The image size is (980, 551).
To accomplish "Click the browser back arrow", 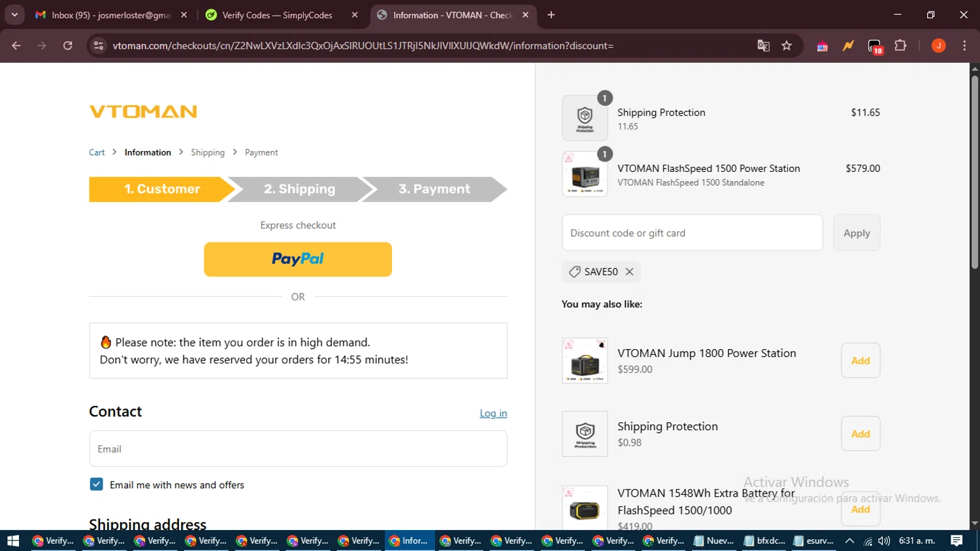I will [16, 46].
